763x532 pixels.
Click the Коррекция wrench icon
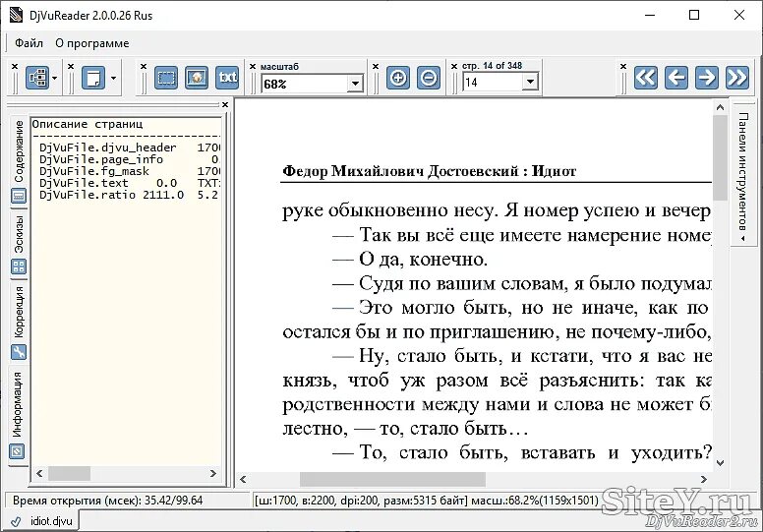click(19, 352)
